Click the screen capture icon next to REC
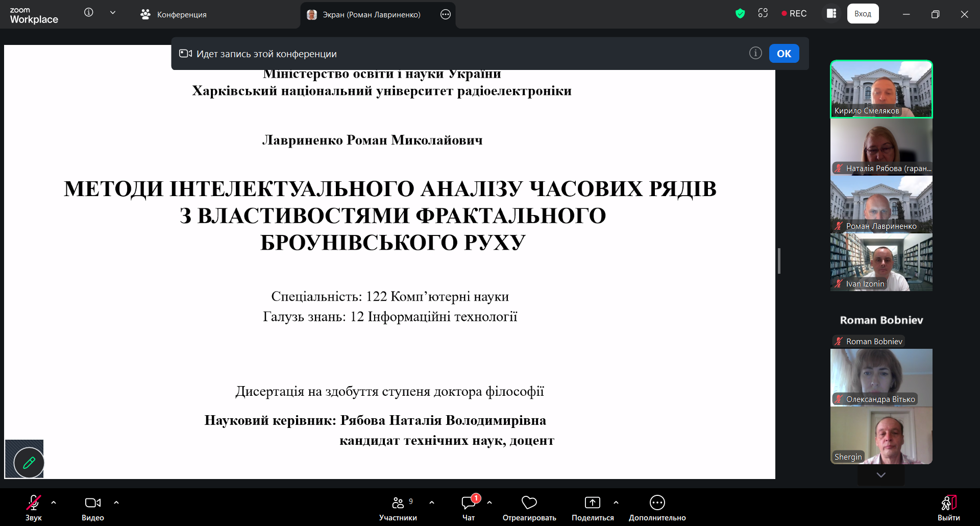Screen dimensions: 980x526 pos(763,13)
